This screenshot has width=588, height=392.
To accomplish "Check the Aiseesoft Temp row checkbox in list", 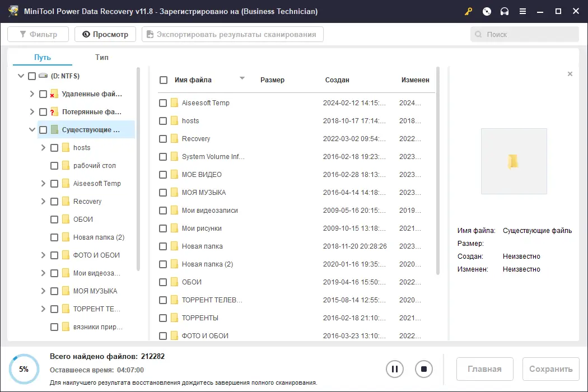I will click(163, 103).
